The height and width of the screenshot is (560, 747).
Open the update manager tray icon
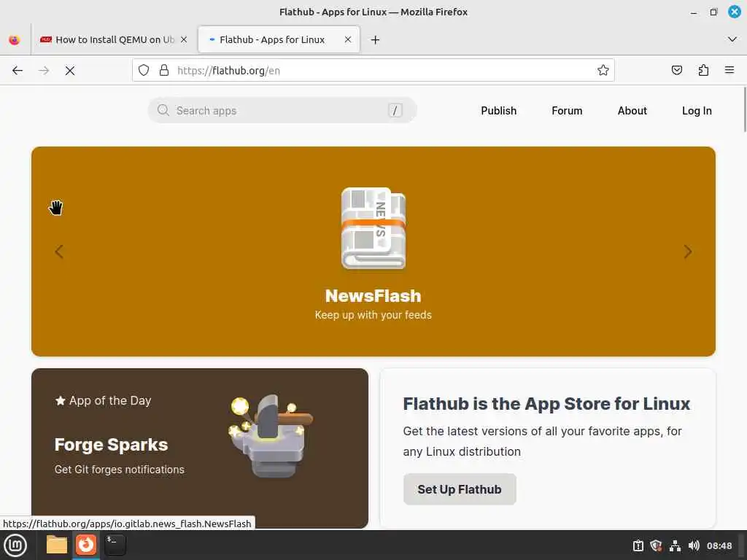coord(638,545)
